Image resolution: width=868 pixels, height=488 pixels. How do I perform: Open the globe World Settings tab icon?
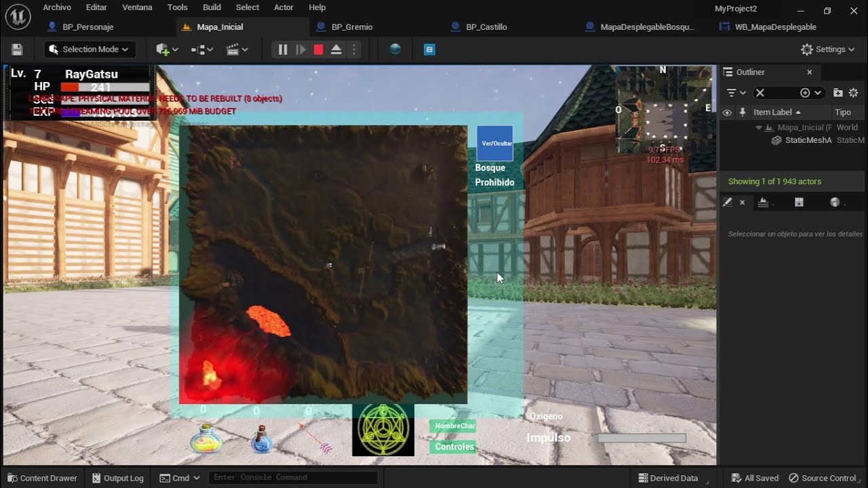(835, 203)
